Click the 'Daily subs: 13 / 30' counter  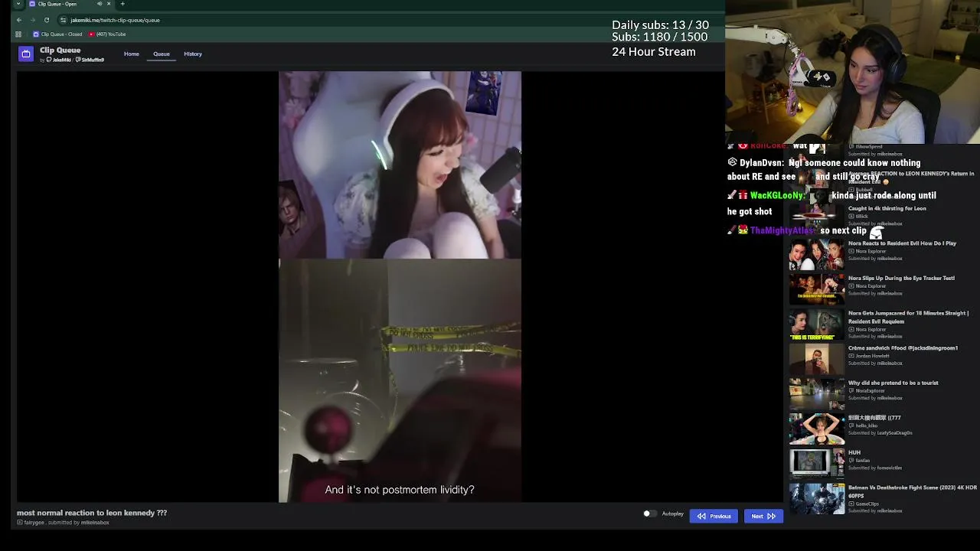660,25
